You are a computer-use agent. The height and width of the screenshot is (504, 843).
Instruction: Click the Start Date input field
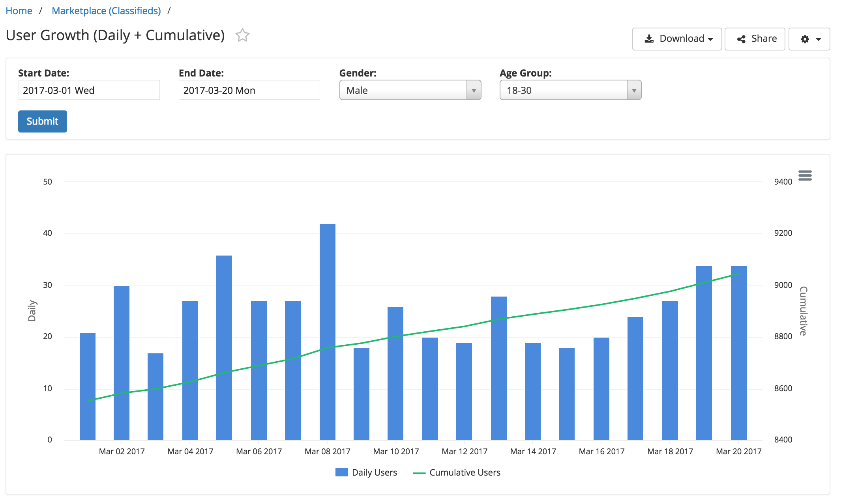click(89, 90)
